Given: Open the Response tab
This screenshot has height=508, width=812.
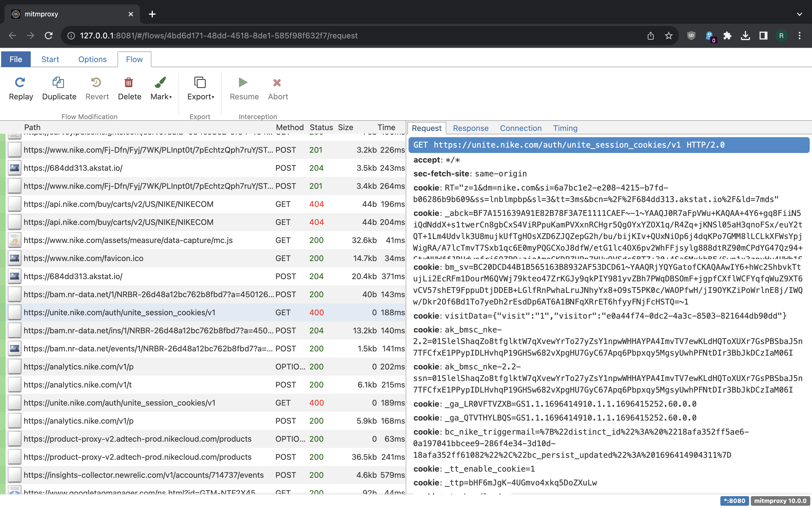Looking at the screenshot, I should coord(470,128).
